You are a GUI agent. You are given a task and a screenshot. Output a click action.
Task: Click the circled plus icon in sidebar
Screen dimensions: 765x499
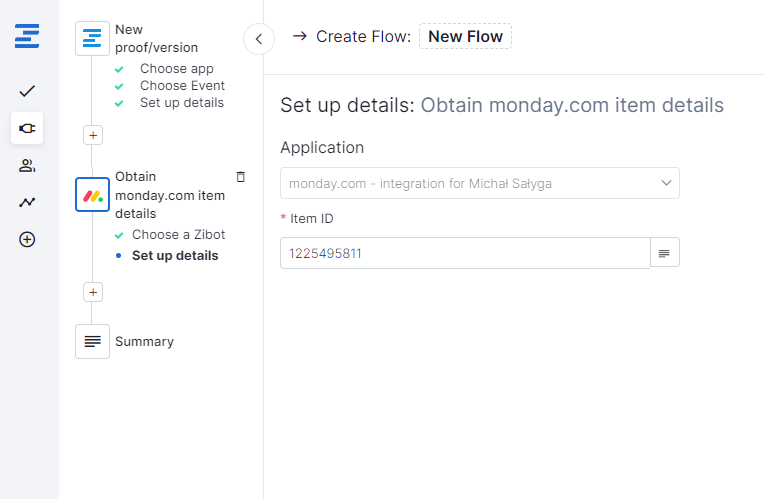point(27,240)
